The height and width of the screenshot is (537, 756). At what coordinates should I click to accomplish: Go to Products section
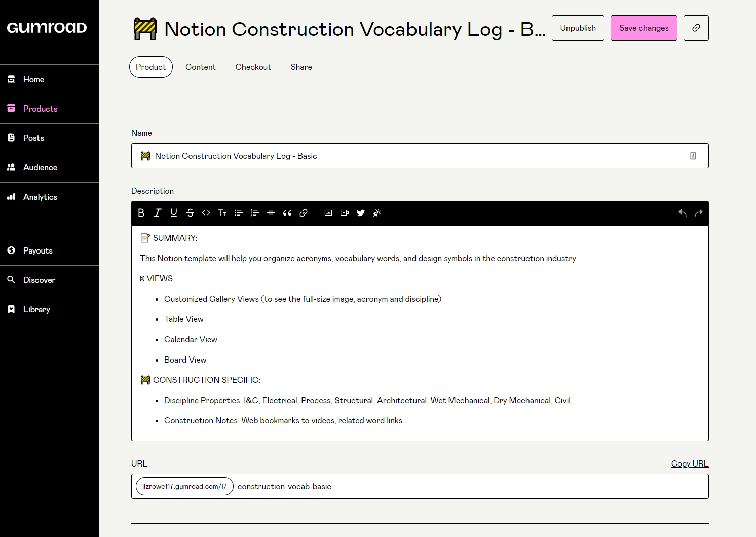(49, 109)
